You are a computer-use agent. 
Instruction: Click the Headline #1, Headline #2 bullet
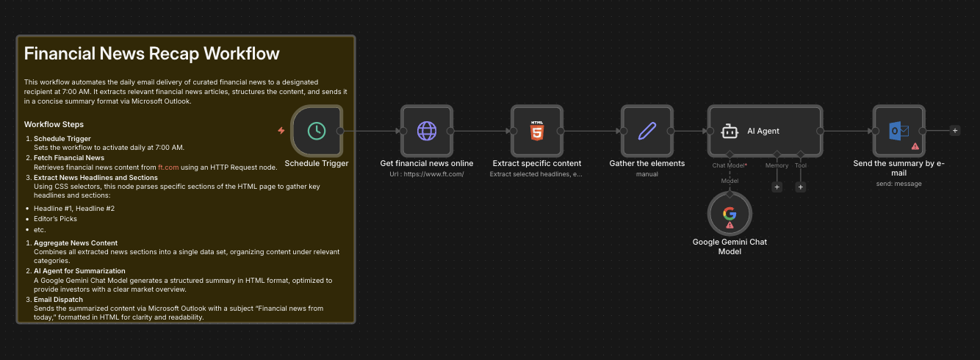point(74,209)
